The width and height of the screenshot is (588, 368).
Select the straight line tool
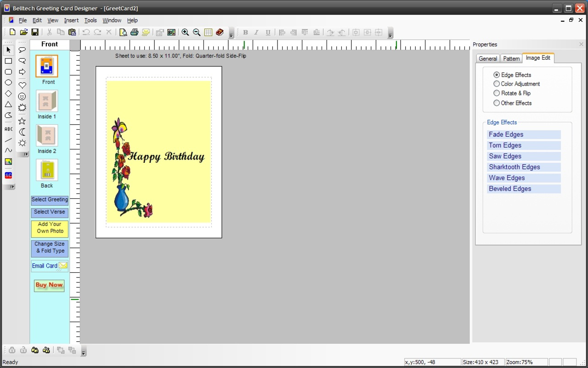8,140
